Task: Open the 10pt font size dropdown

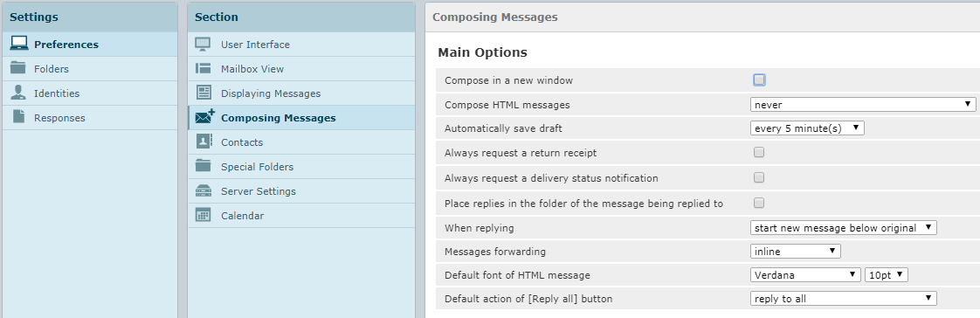Action: 886,275
